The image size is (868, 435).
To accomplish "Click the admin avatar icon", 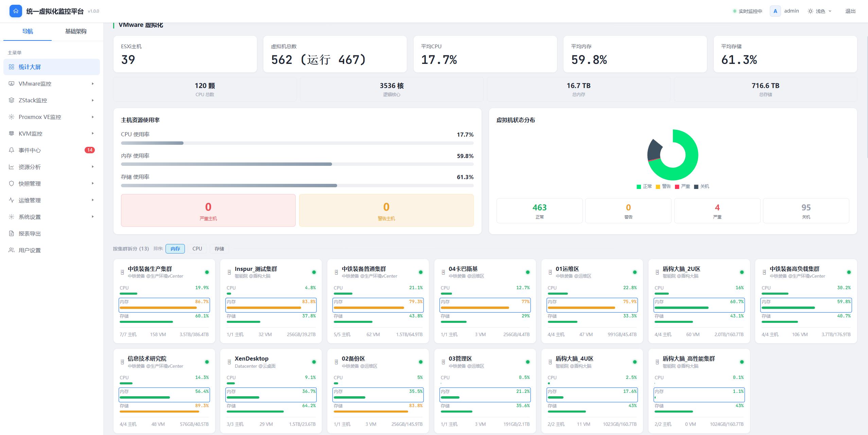I will click(775, 11).
